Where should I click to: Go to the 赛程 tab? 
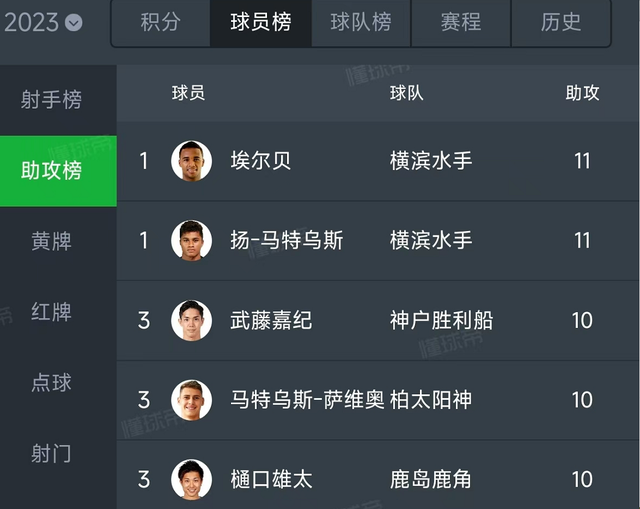point(460,22)
